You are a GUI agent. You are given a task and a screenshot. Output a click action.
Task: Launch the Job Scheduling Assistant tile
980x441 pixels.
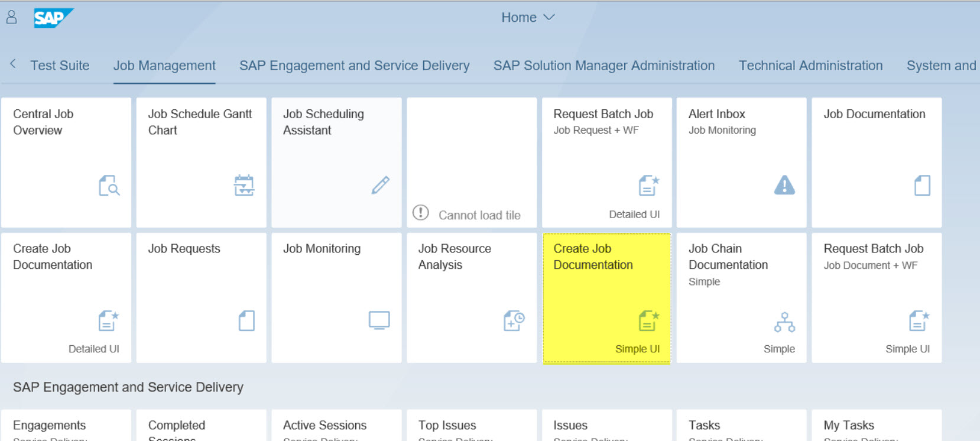[336, 163]
